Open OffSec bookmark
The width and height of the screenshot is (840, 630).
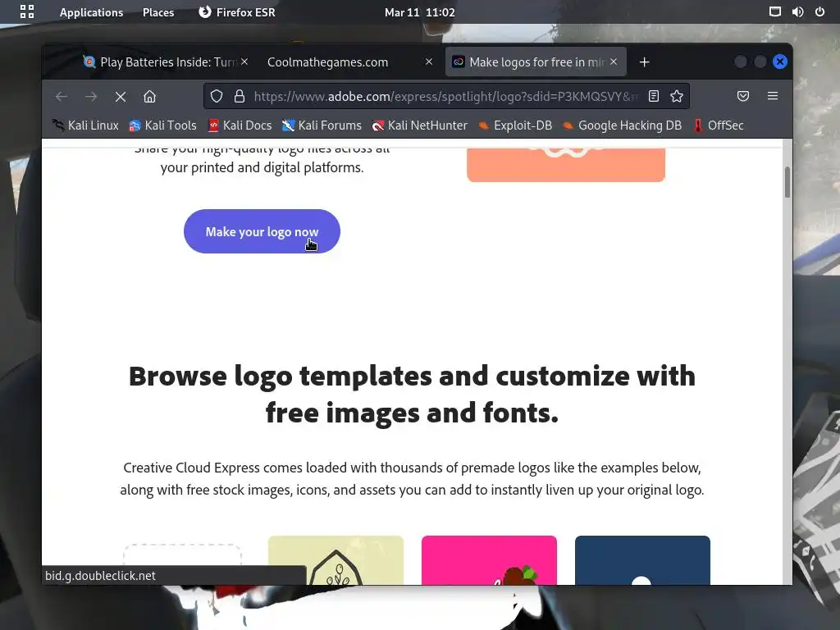(719, 126)
